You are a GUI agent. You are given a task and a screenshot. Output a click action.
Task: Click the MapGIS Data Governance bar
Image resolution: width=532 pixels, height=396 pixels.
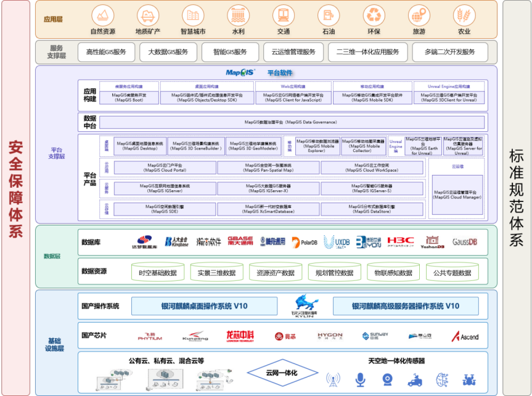pos(292,122)
